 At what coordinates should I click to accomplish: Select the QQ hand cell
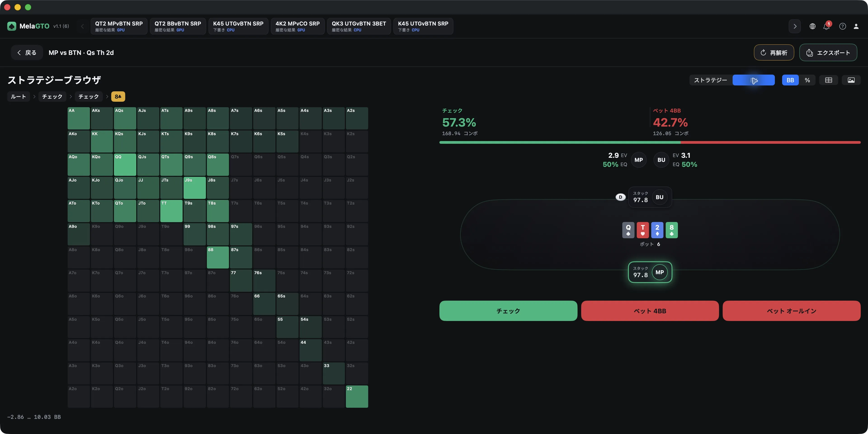125,165
